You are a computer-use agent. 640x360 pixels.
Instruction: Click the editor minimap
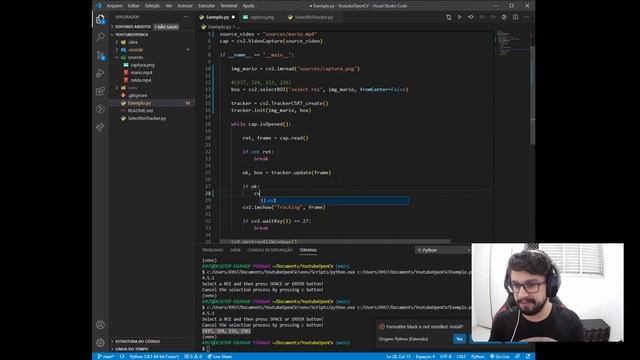tap(511, 43)
